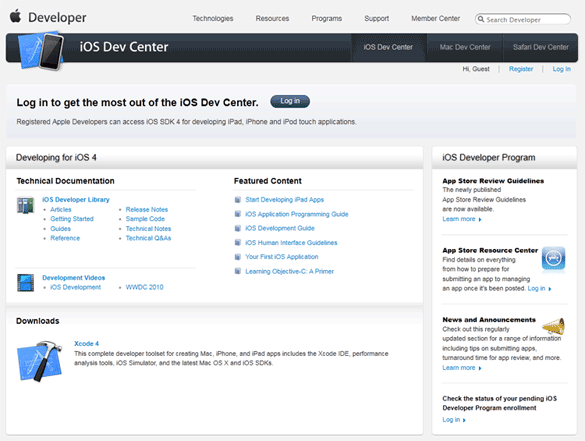
Task: Click document icon beside Start Developing iPad Apps
Action: tap(238, 200)
